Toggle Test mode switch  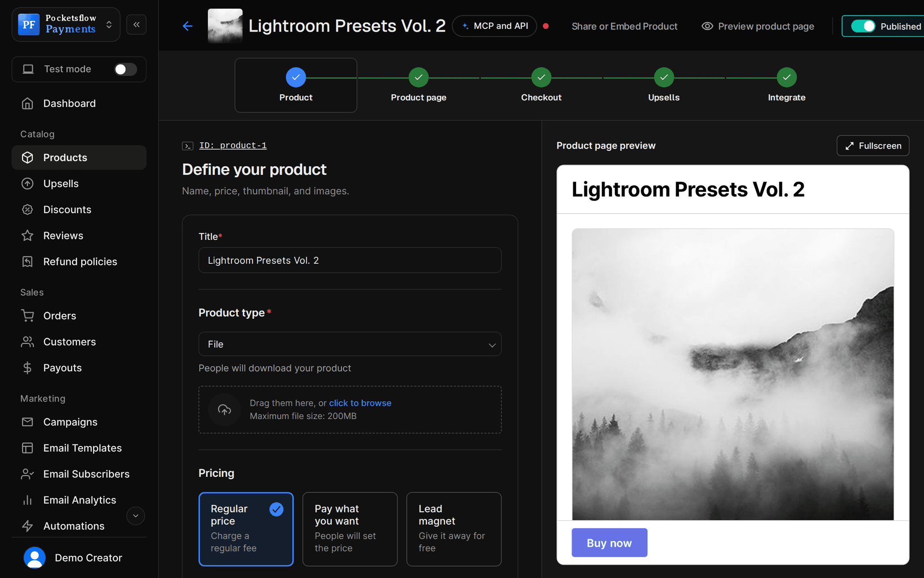tap(125, 69)
